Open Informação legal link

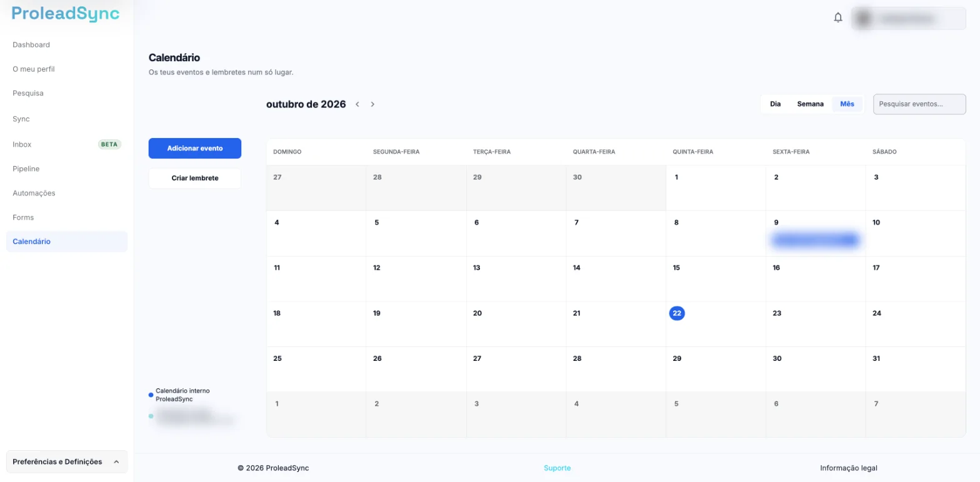point(848,468)
